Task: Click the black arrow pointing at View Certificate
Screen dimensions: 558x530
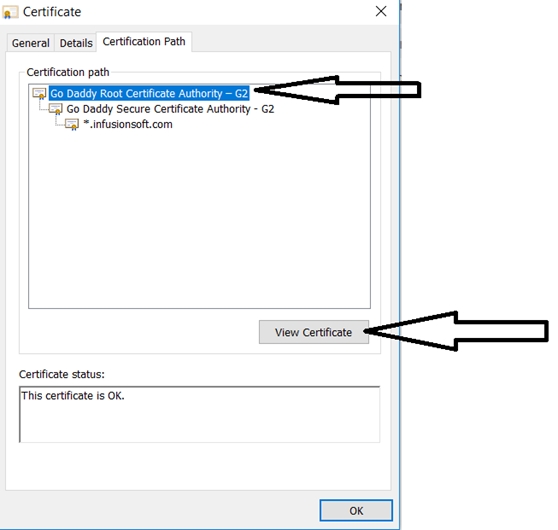Action: click(x=456, y=331)
